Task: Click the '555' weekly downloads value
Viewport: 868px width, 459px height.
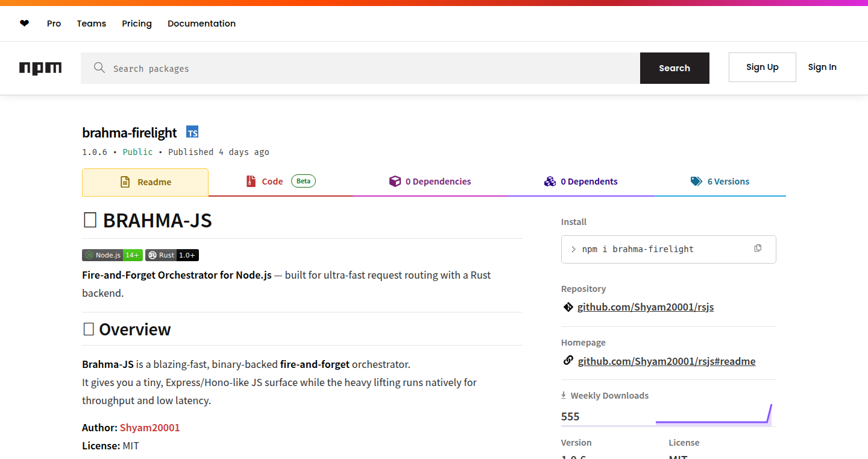Action: pyautogui.click(x=570, y=416)
